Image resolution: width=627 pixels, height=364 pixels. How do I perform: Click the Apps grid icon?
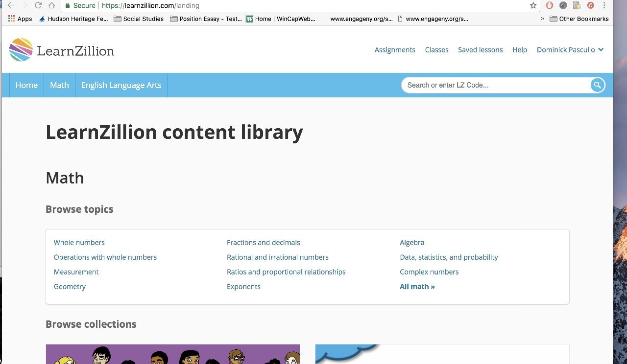(11, 18)
